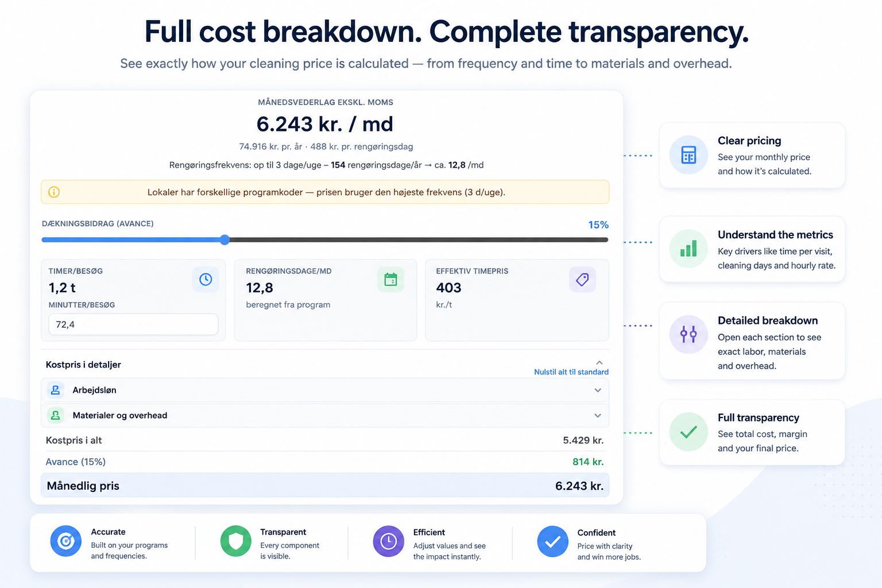The width and height of the screenshot is (882, 588).
Task: Click the calendar icon in Rengøringsdage/MD card
Action: coord(390,279)
